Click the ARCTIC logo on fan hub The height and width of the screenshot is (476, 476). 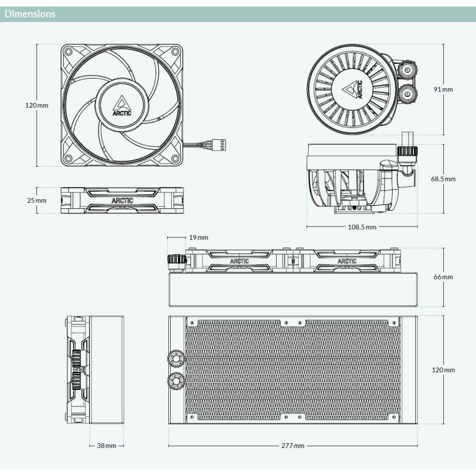pyautogui.click(x=122, y=106)
